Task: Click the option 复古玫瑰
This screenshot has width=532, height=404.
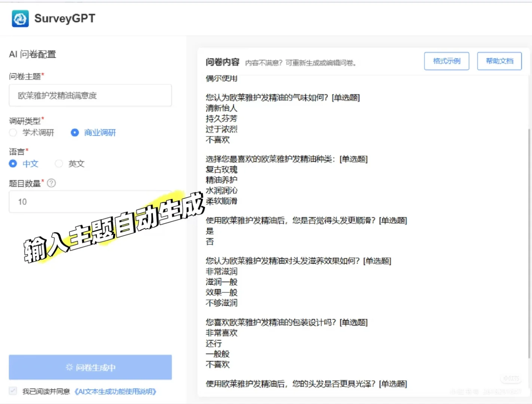Action: (221, 169)
